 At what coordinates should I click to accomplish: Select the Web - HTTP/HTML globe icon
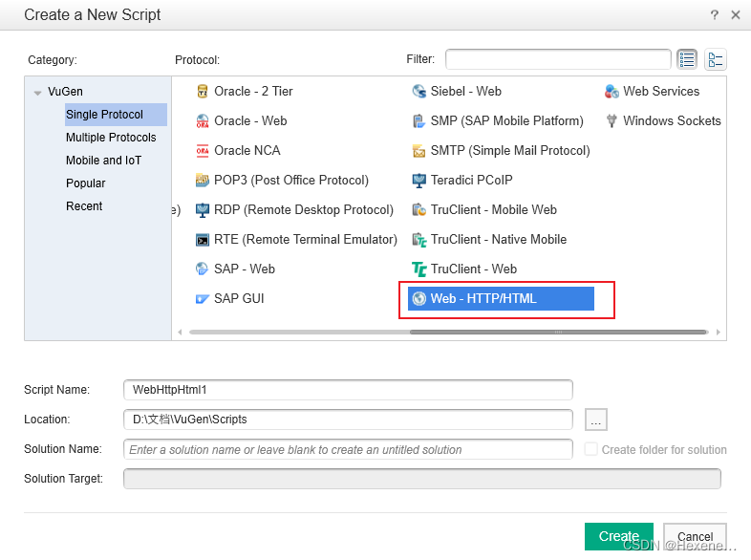pyautogui.click(x=419, y=298)
